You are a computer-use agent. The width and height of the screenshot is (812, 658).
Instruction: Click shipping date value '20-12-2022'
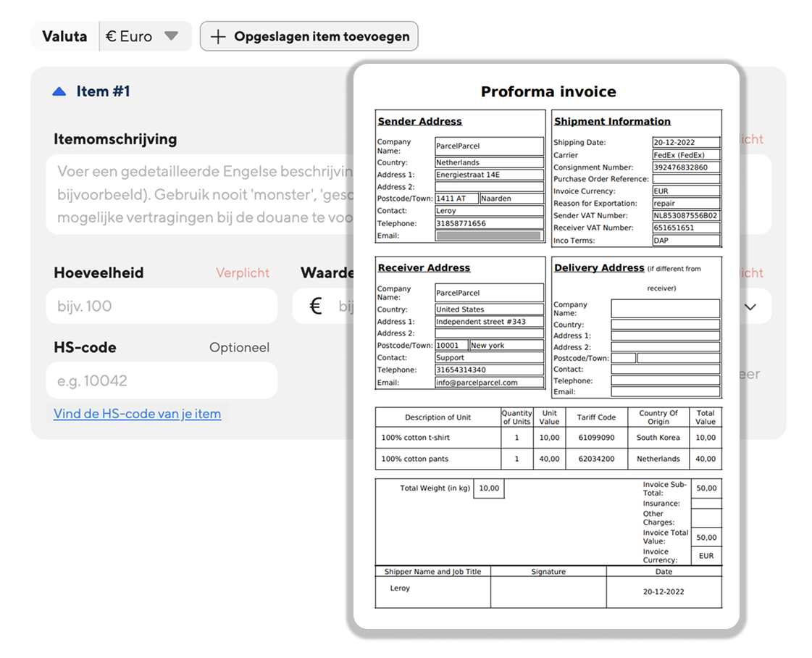pyautogui.click(x=686, y=143)
